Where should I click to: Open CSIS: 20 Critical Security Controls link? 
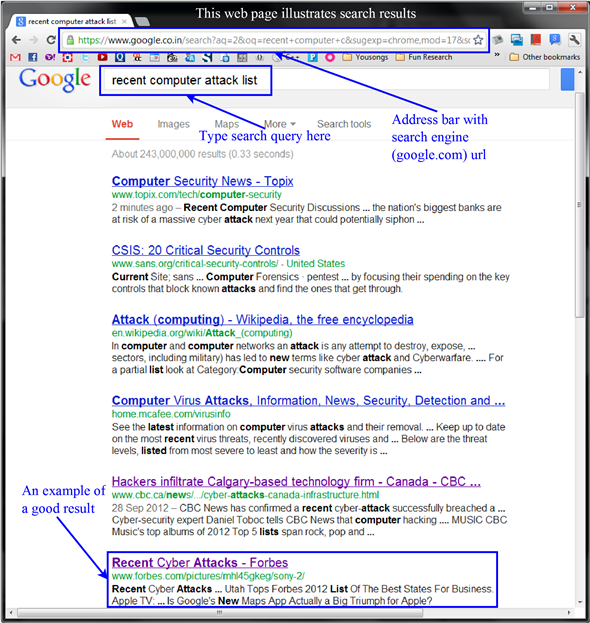[x=206, y=250]
